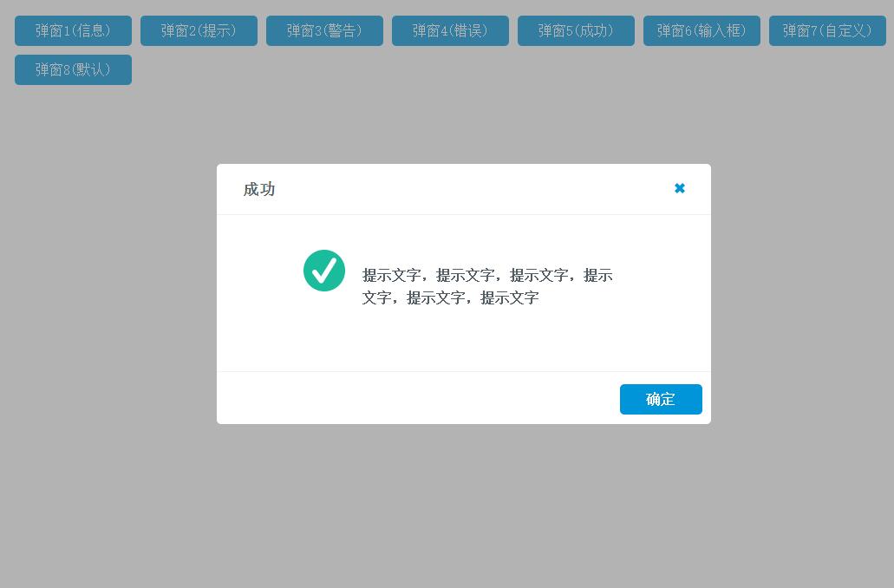
Task: Click the 弹窗8(默认) default popup button
Action: [73, 69]
